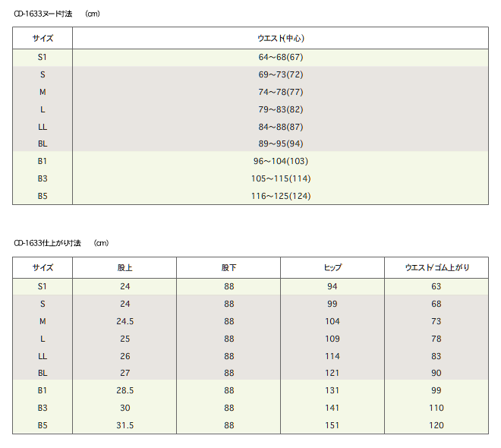This screenshot has width=501, height=448.
Task: Click the LL size cell in finished table
Action: tap(43, 356)
